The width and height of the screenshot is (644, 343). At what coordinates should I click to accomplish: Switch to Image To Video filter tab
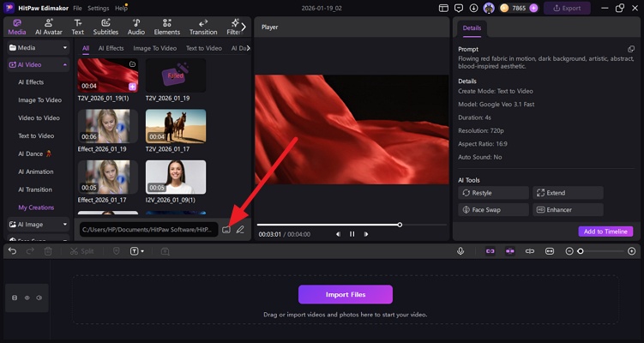[x=155, y=48]
